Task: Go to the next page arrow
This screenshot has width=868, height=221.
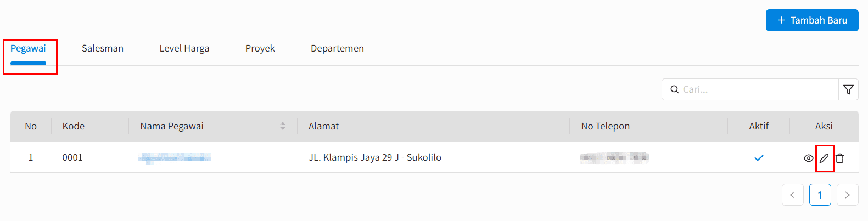Action: coord(847,195)
